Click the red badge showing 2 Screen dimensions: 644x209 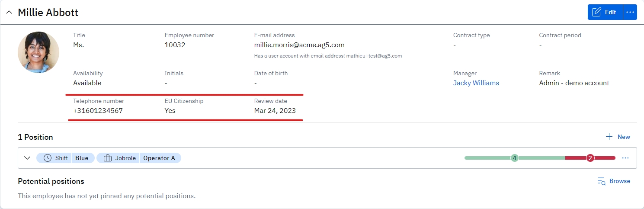(590, 158)
